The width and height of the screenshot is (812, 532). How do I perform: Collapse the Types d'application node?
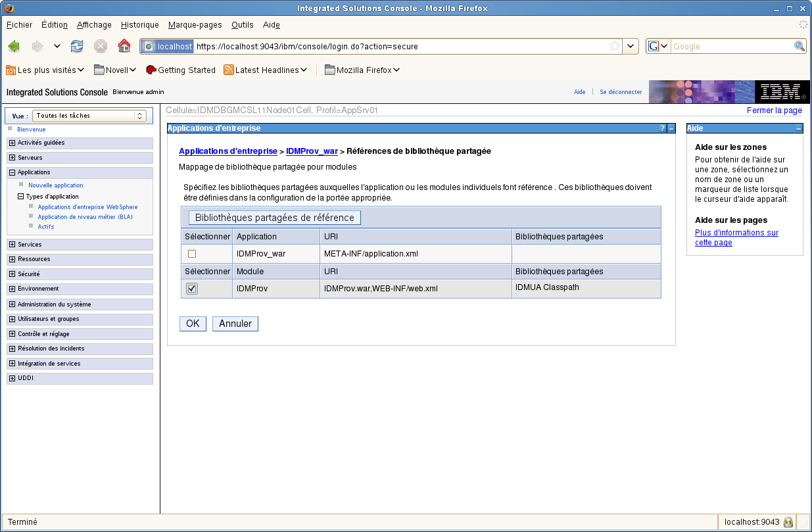20,196
